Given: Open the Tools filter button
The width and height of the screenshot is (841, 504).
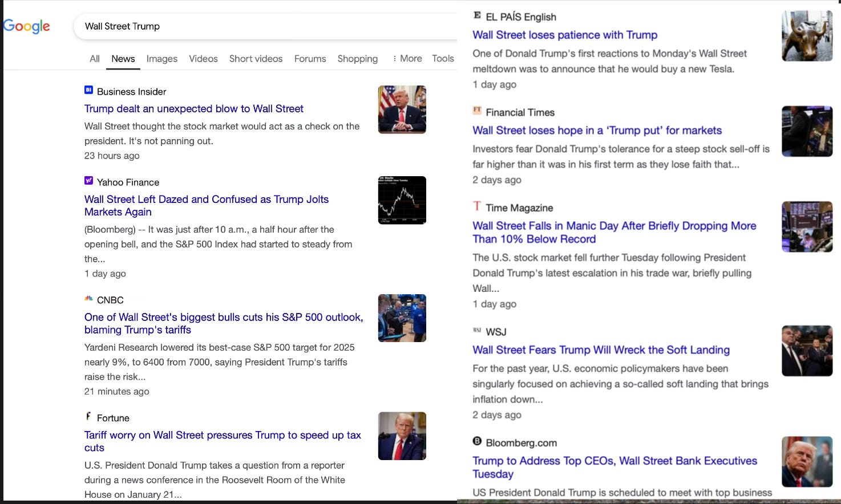Looking at the screenshot, I should (x=443, y=58).
